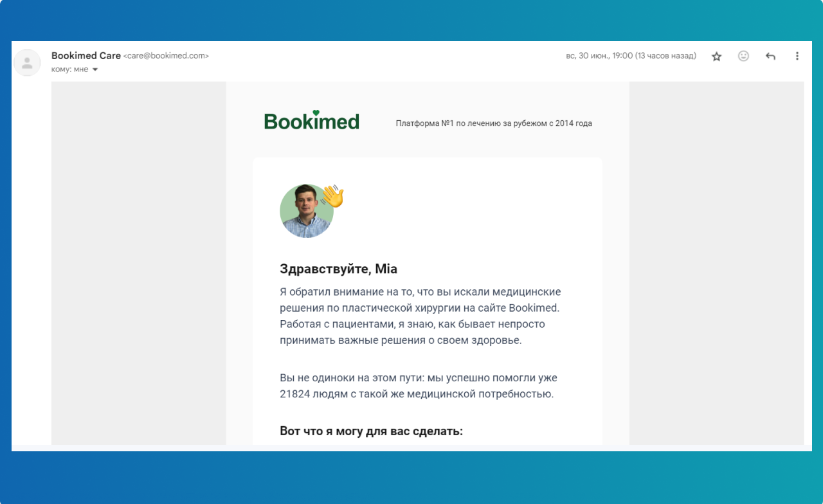Screen dimensions: 823x504
Task: Click the tagline 'Платформа №1 по лечению за рубежом'
Action: point(493,123)
